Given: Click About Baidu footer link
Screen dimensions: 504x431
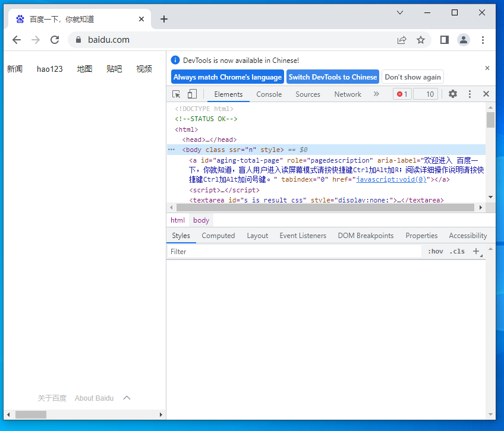Looking at the screenshot, I should click(x=94, y=398).
